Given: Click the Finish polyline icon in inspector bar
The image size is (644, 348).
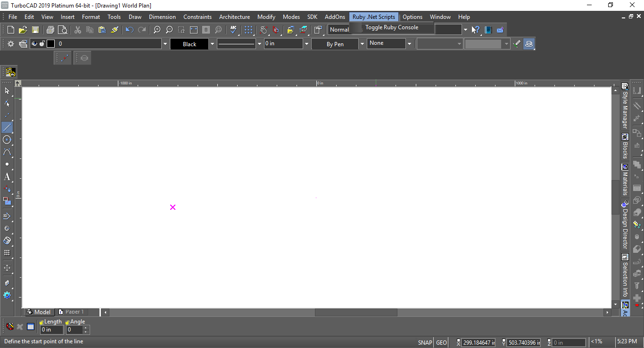Looking at the screenshot, I should tap(9, 326).
